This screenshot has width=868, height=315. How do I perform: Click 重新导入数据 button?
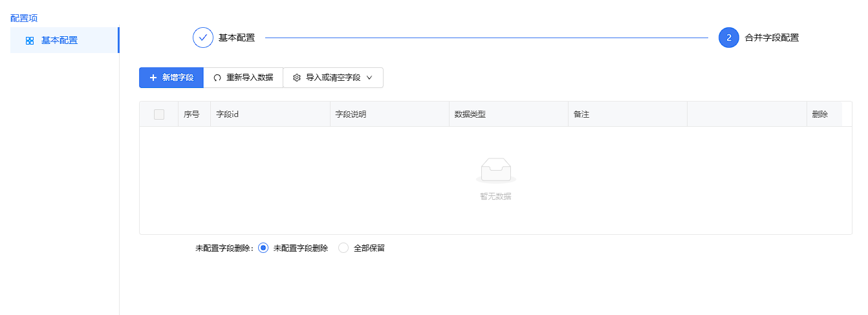point(243,78)
